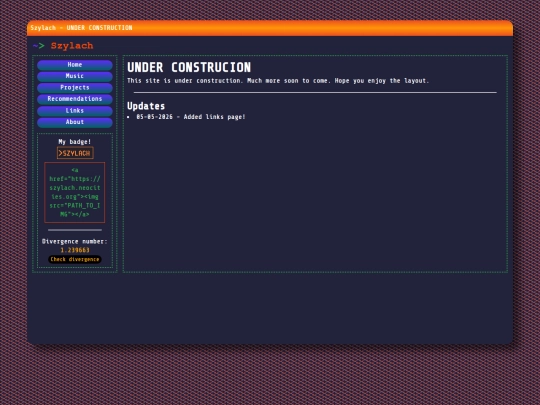Screen dimensions: 540x405
Task: Click the badge embed code box
Action: (x=75, y=193)
